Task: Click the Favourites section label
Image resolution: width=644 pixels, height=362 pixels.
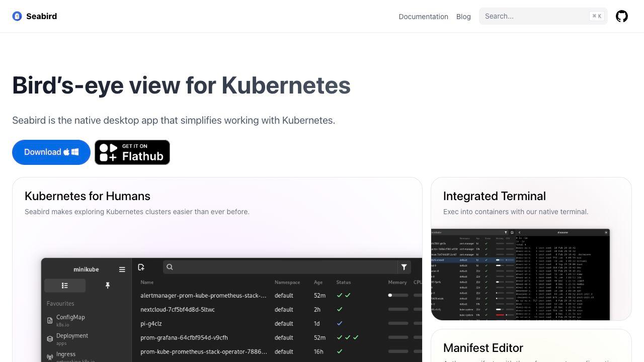Action: (60, 304)
